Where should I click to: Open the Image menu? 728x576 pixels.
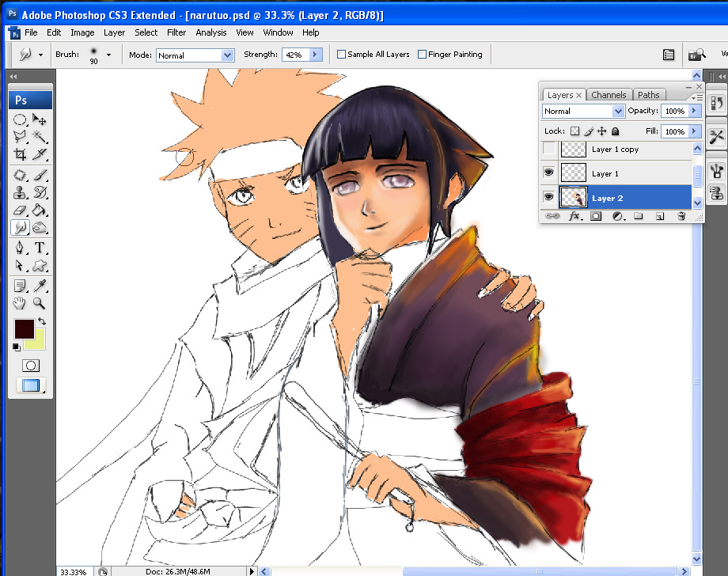tap(82, 32)
